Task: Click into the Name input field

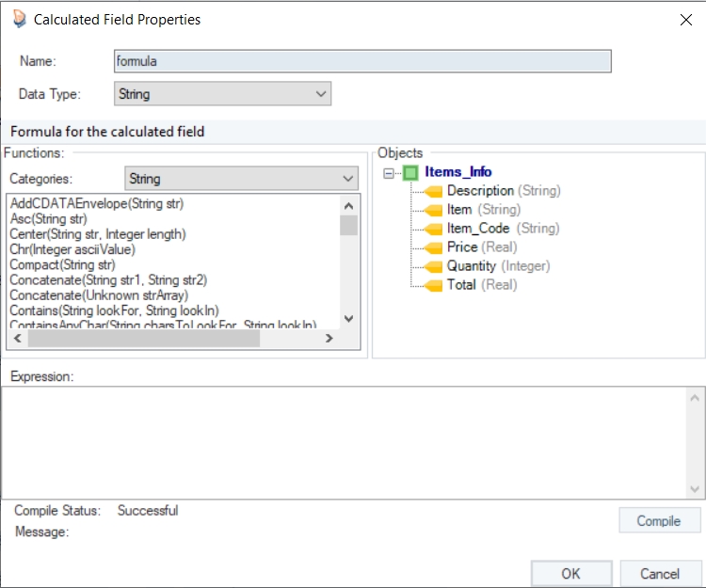Action: pyautogui.click(x=362, y=61)
